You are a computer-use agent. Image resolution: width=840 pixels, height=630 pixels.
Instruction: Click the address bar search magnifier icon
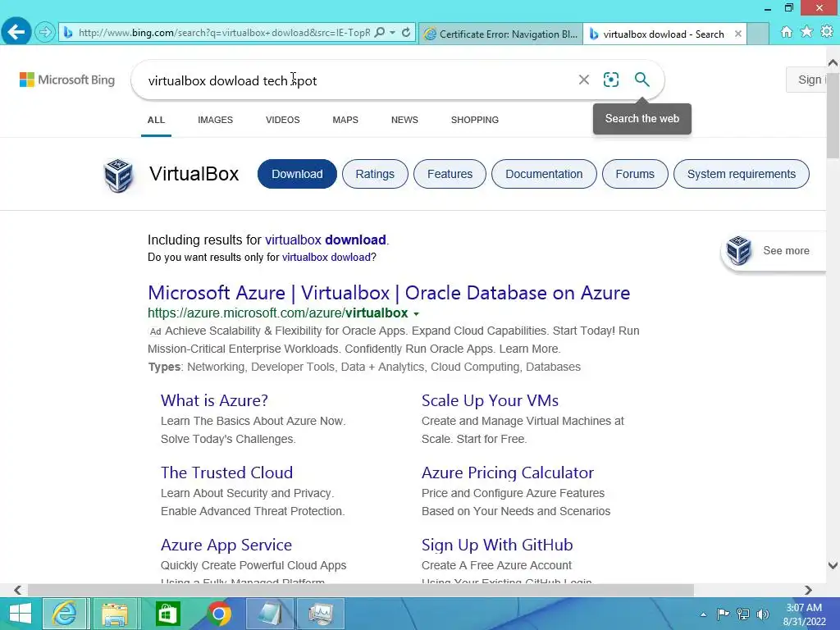point(380,33)
